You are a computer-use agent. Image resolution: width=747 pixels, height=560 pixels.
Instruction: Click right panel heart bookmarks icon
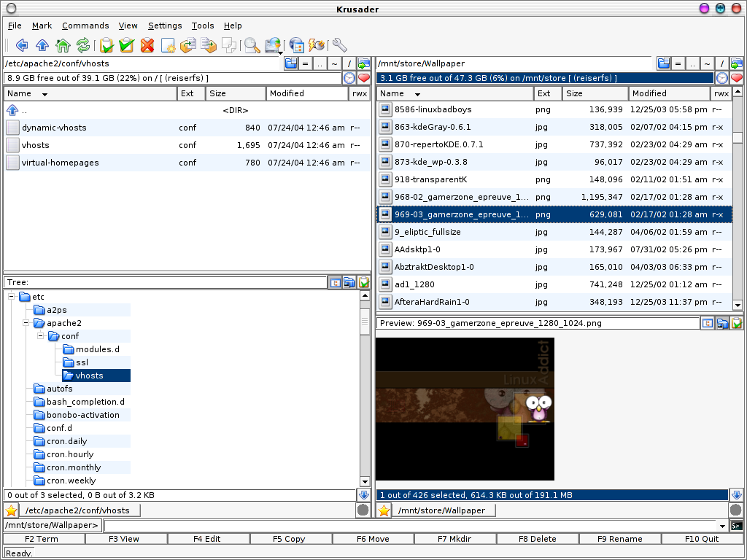coord(737,78)
